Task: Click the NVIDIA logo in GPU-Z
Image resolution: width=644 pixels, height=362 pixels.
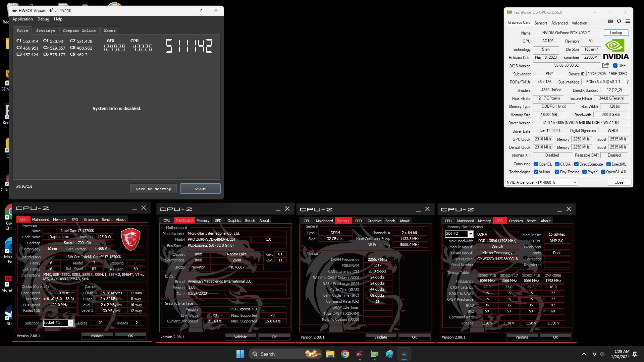Action: click(616, 49)
